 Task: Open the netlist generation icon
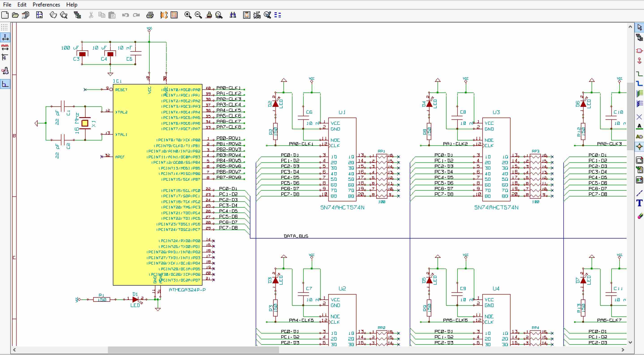point(247,15)
